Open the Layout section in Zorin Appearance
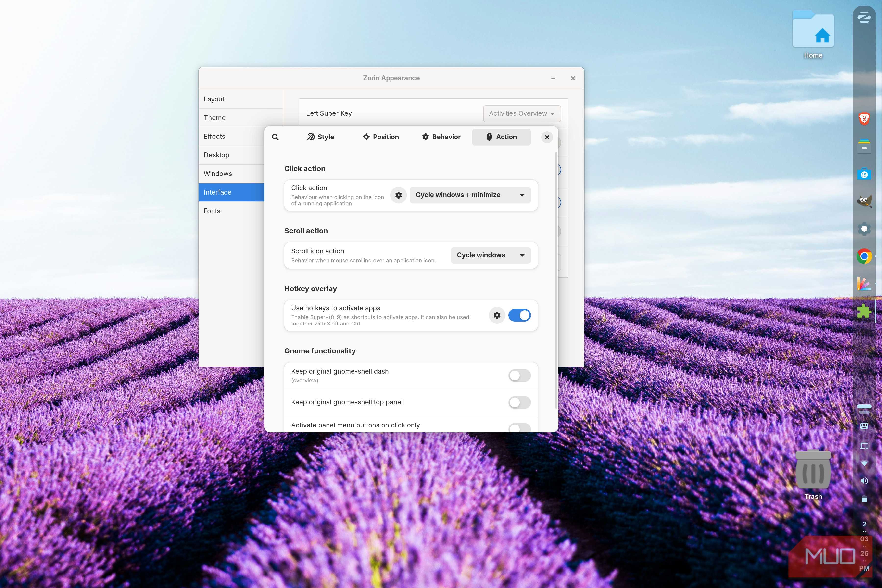This screenshot has height=588, width=882. click(240, 99)
